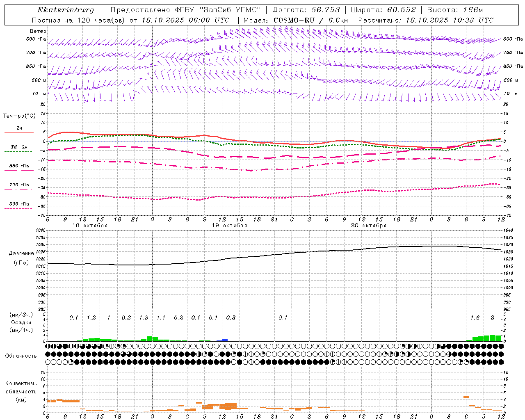The width and height of the screenshot is (525, 420).
Task: Click the 'Модель COSMO-RU / 6.6км' label
Action: tap(296, 20)
